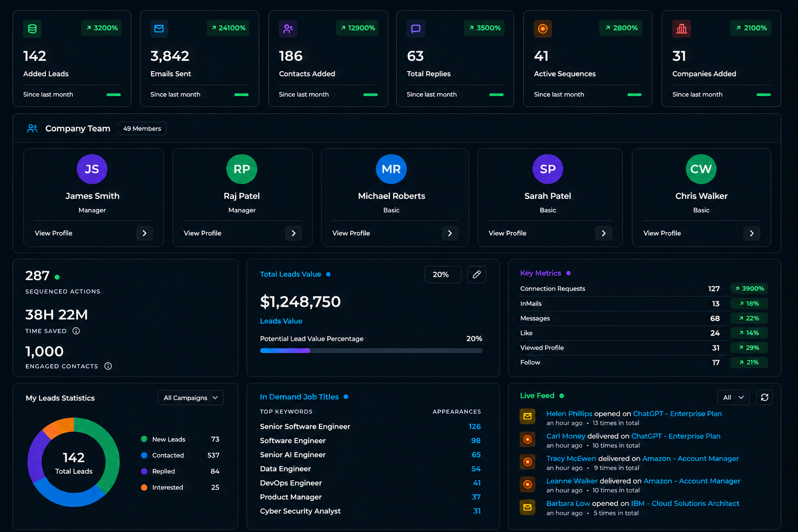Click View Profile for Michael Roberts
Image resolution: width=798 pixels, height=532 pixels.
351,233
